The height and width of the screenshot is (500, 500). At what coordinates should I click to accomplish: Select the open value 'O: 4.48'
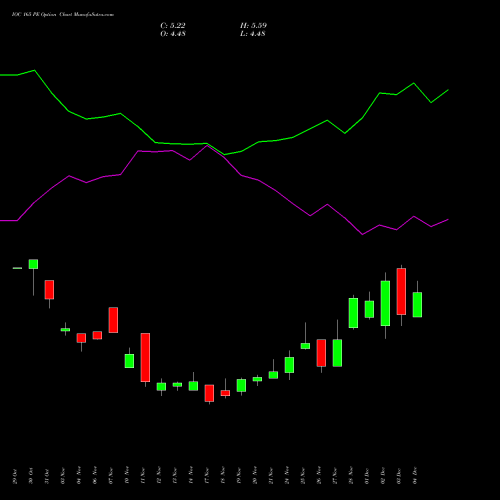[173, 34]
